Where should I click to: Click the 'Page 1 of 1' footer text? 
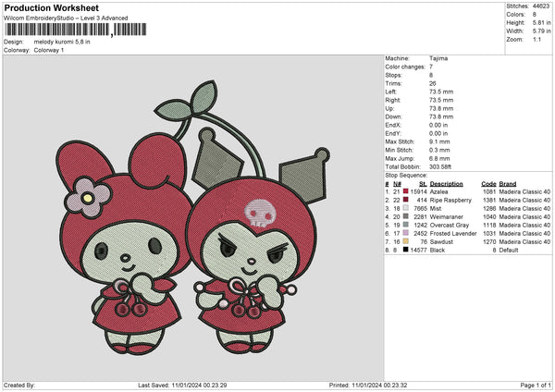coord(536,386)
